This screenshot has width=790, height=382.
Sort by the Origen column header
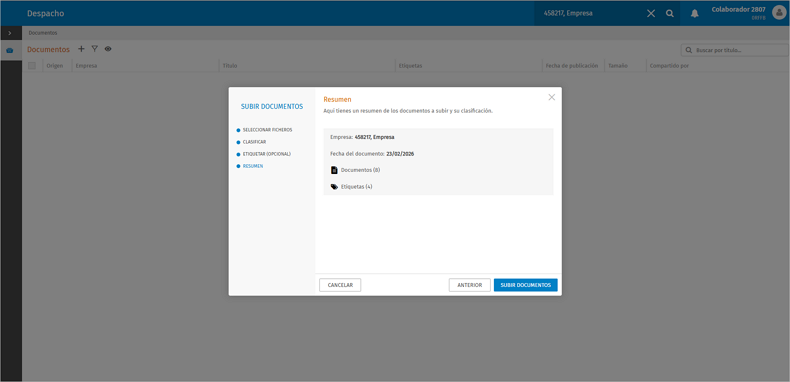[x=55, y=66]
